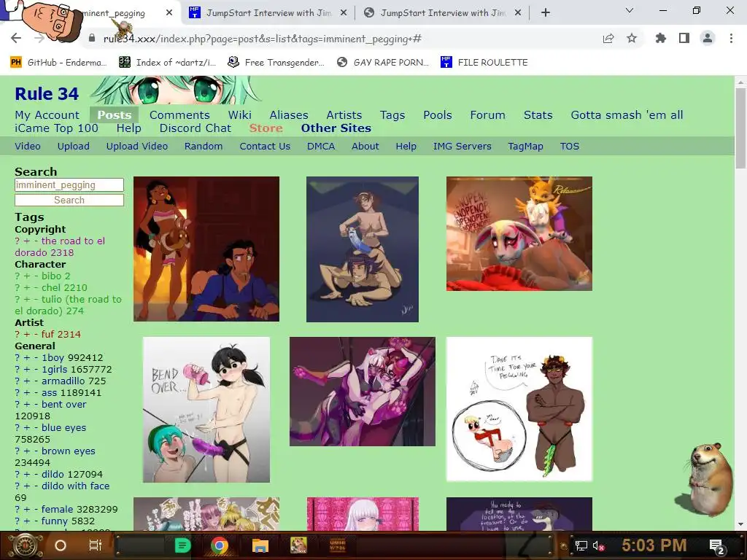Close the second JumpStart Interview tab

coord(344,13)
